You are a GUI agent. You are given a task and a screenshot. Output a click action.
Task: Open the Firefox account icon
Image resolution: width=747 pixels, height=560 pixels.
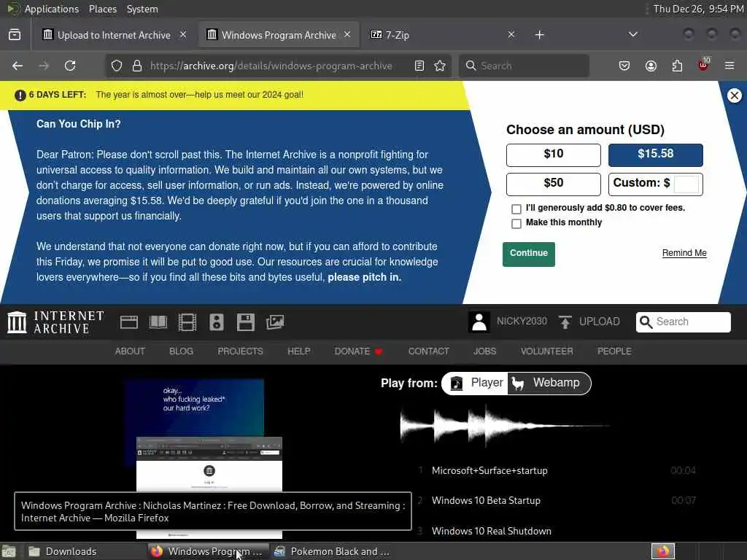651,66
